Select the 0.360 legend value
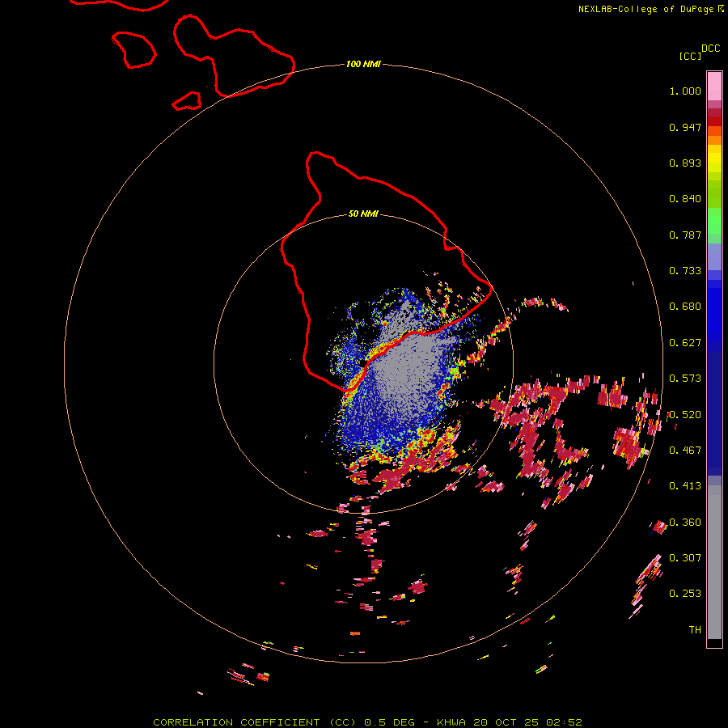 (685, 523)
